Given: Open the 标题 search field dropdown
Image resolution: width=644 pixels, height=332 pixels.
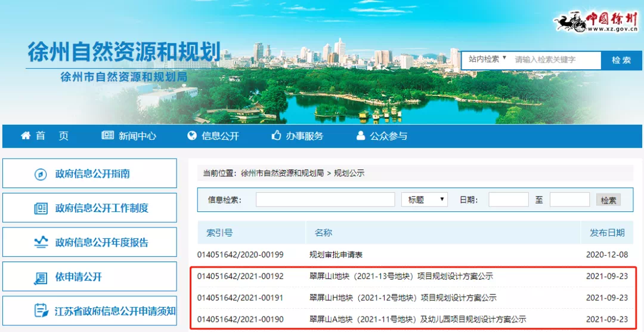Looking at the screenshot, I should (x=425, y=200).
